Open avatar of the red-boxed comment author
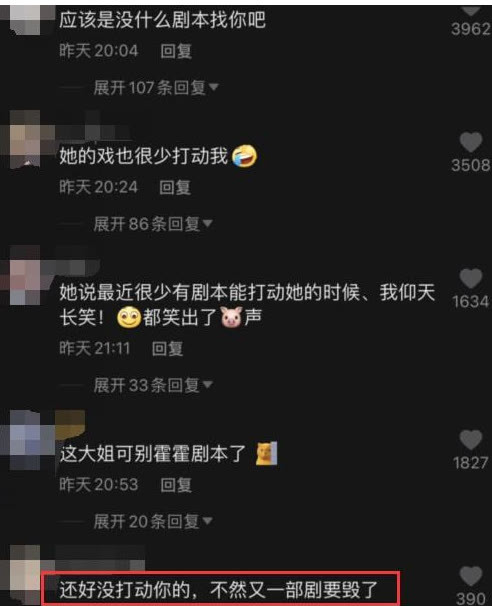The width and height of the screenshot is (492, 606). point(25,575)
